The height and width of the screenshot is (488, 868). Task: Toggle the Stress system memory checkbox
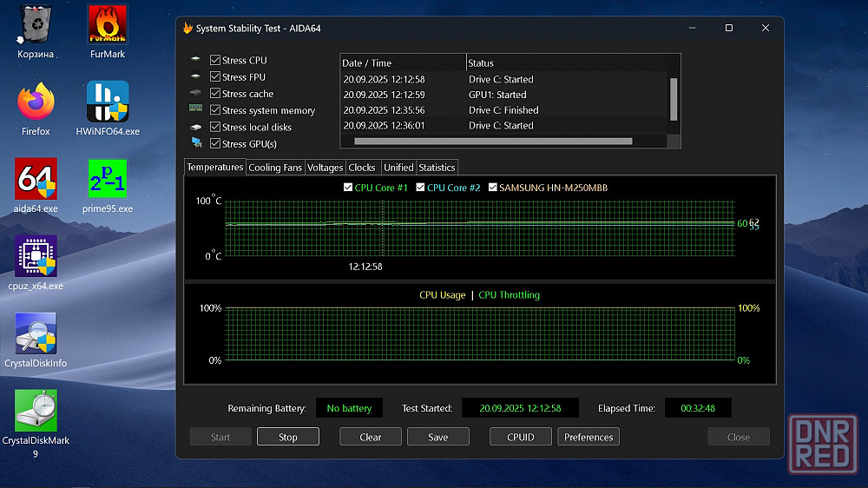point(215,110)
